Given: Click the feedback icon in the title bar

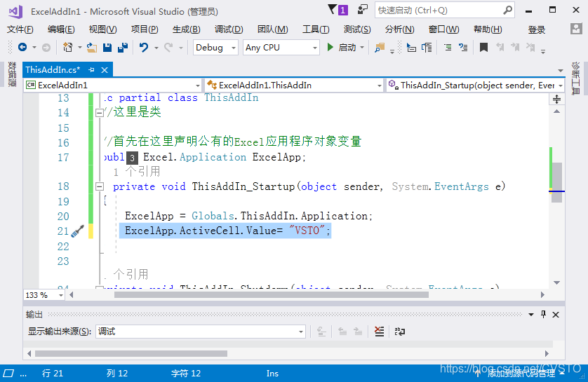Looking at the screenshot, I should (x=362, y=9).
